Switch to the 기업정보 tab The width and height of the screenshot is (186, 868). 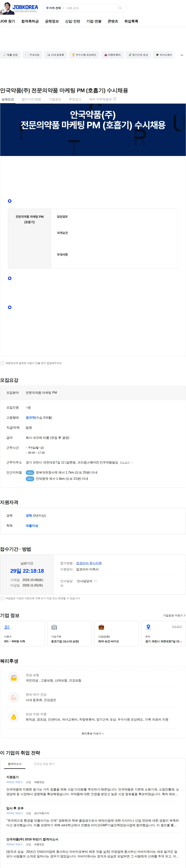[x=55, y=99]
